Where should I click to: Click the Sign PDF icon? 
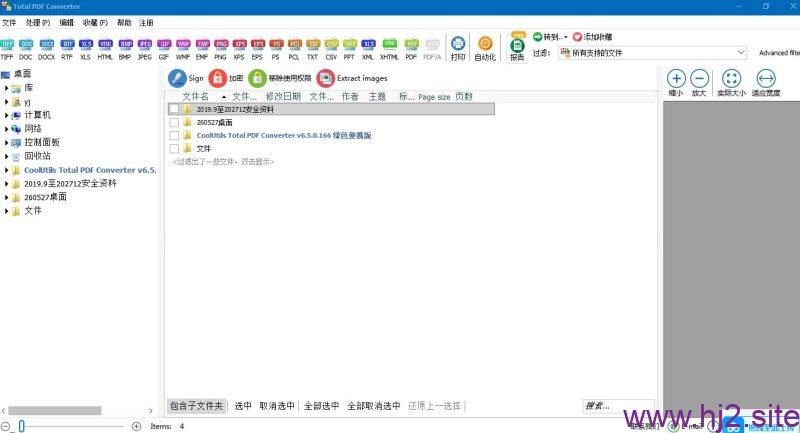tap(177, 78)
